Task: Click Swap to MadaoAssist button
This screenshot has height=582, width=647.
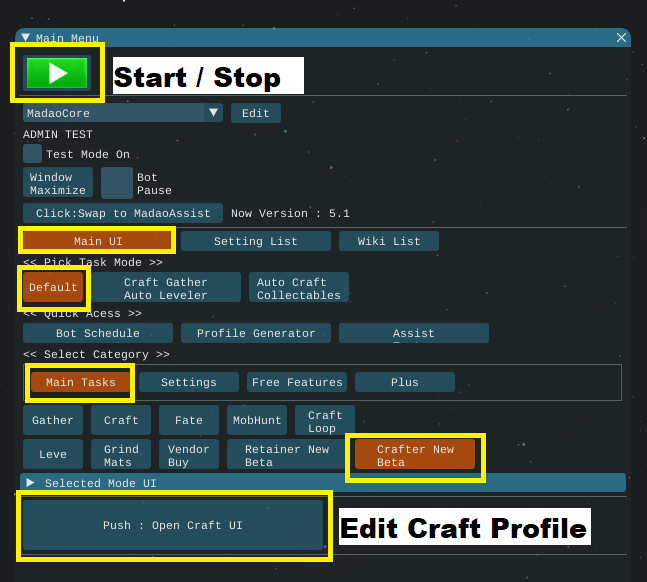Action: (x=123, y=213)
